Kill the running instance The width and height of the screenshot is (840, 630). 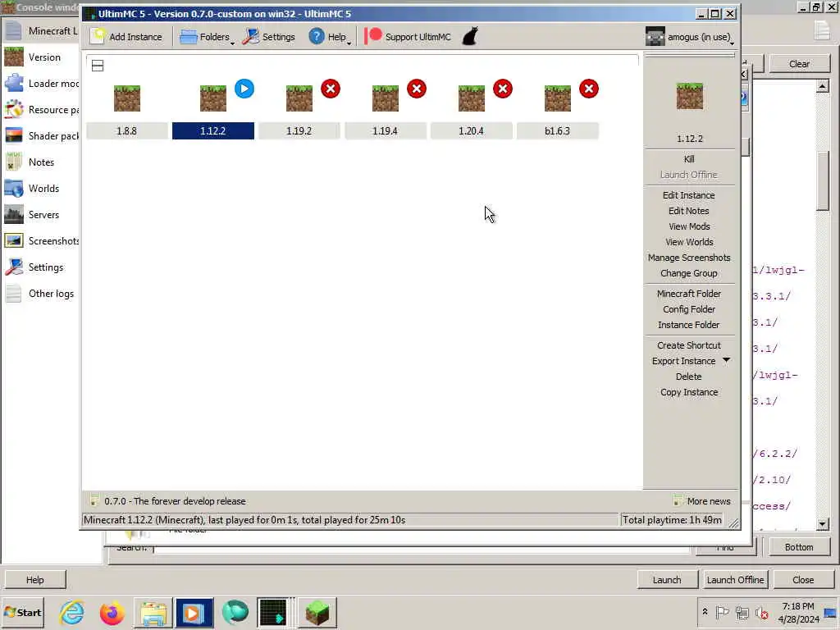click(x=689, y=159)
